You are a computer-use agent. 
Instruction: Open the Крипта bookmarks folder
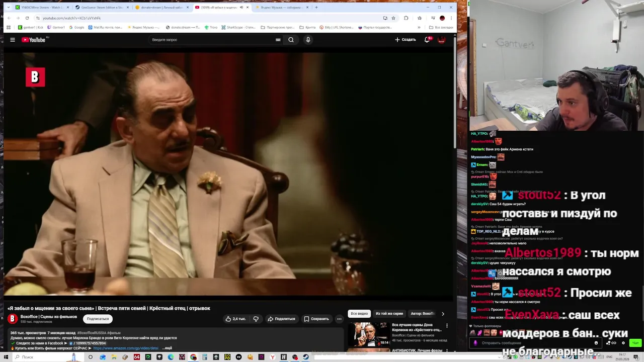pyautogui.click(x=307, y=27)
